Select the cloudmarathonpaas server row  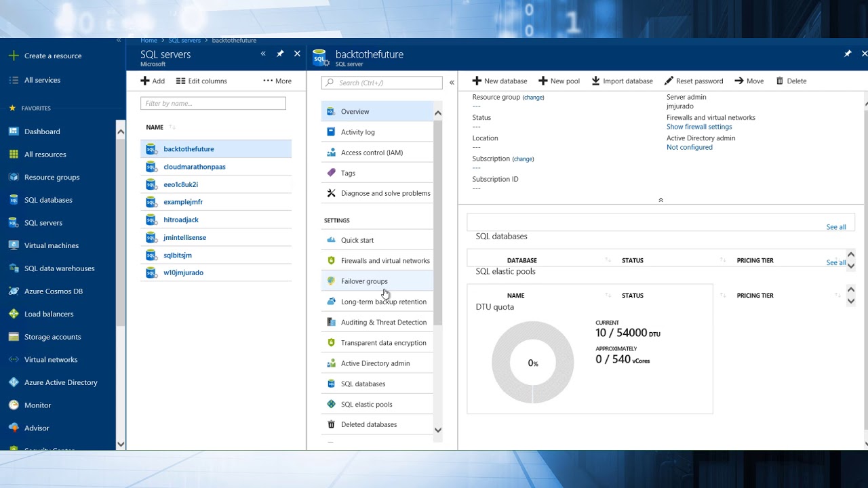coord(216,167)
